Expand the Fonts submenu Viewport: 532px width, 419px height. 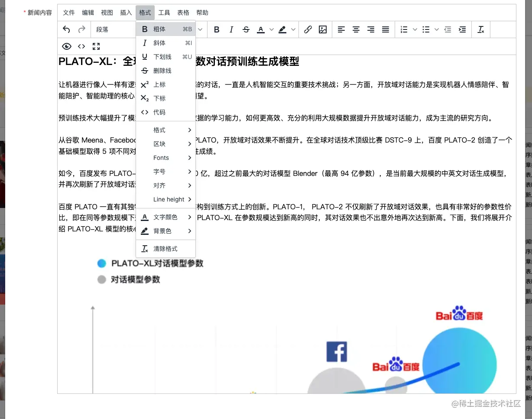pos(166,158)
